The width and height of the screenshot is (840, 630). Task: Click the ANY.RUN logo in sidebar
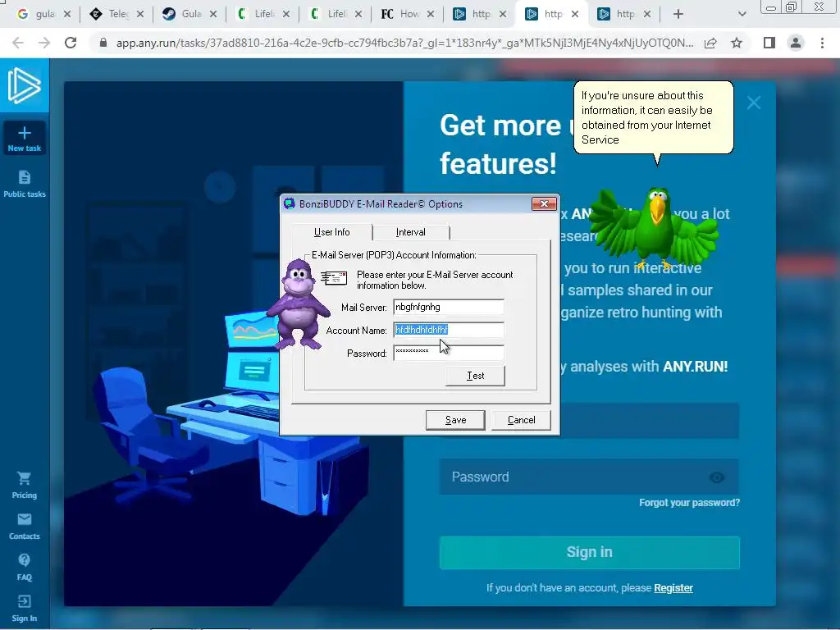pos(24,85)
